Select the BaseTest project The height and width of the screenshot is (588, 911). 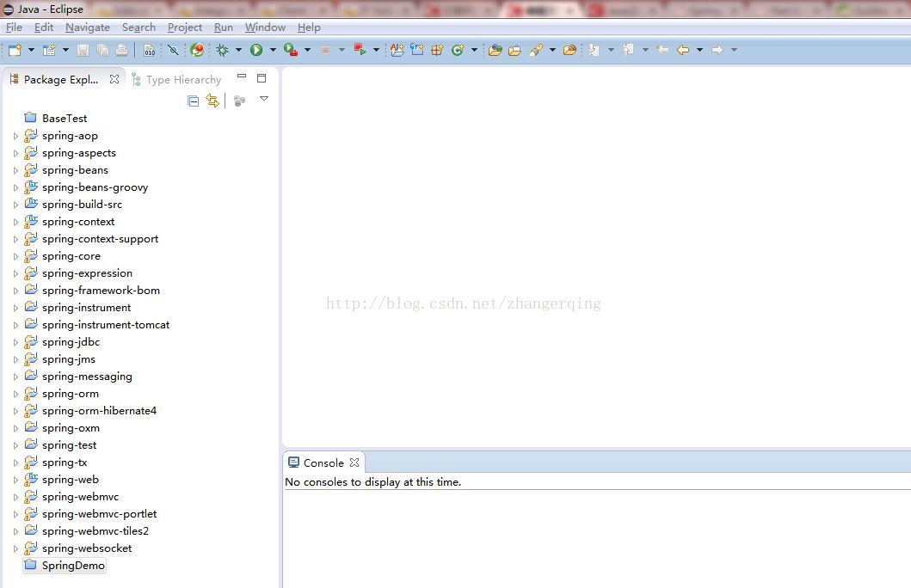(56, 118)
